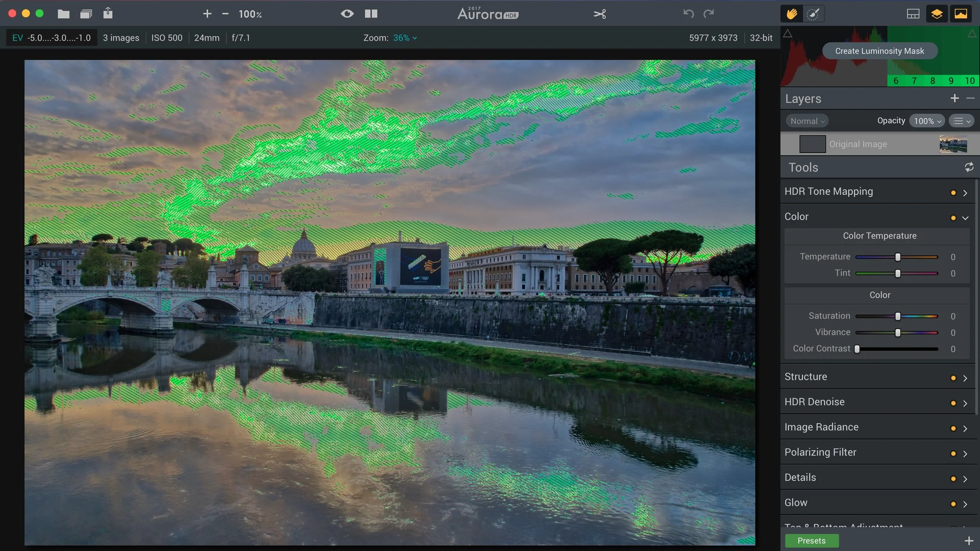The height and width of the screenshot is (551, 980).
Task: Click Create Luminosity Mask button
Action: (879, 51)
